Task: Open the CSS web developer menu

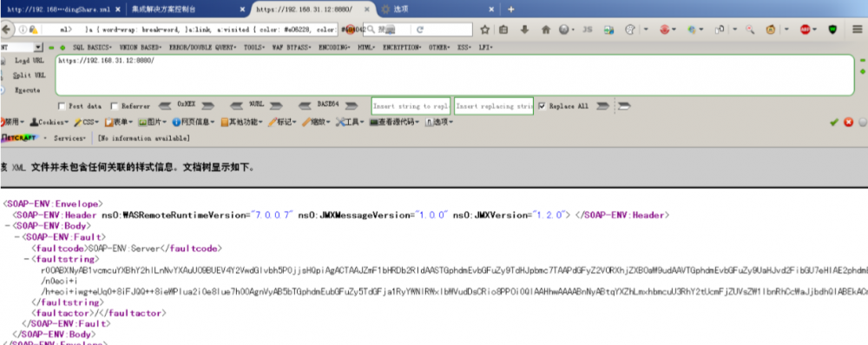Action: pyautogui.click(x=87, y=122)
